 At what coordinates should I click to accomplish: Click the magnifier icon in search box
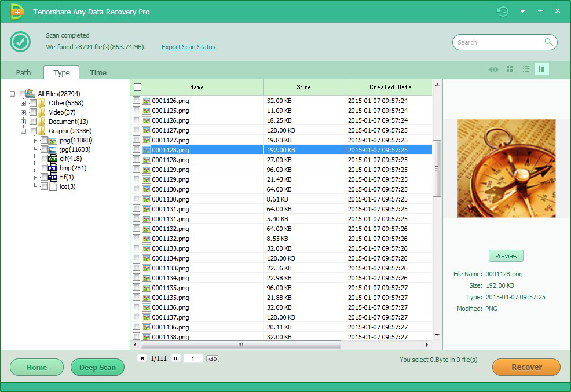pos(548,42)
